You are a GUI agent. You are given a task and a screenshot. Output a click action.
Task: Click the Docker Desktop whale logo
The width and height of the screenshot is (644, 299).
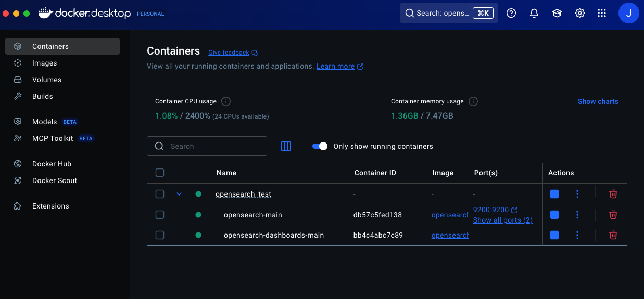coord(46,13)
